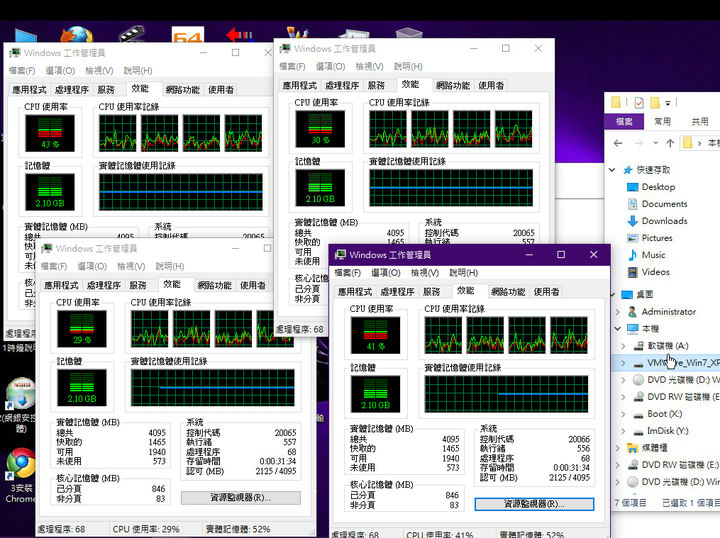This screenshot has height=538, width=720.
Task: Expand the 軟碟機 (A:) node
Action: coord(623,346)
